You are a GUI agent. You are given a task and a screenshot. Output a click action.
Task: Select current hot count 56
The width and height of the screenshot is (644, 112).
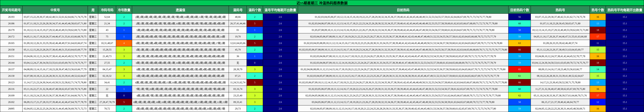click(519, 17)
